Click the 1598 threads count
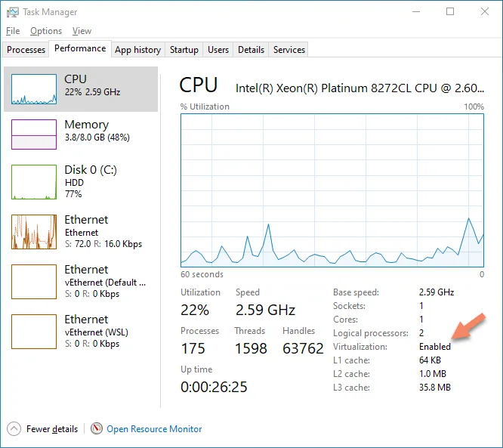This screenshot has width=503, height=448. [251, 348]
